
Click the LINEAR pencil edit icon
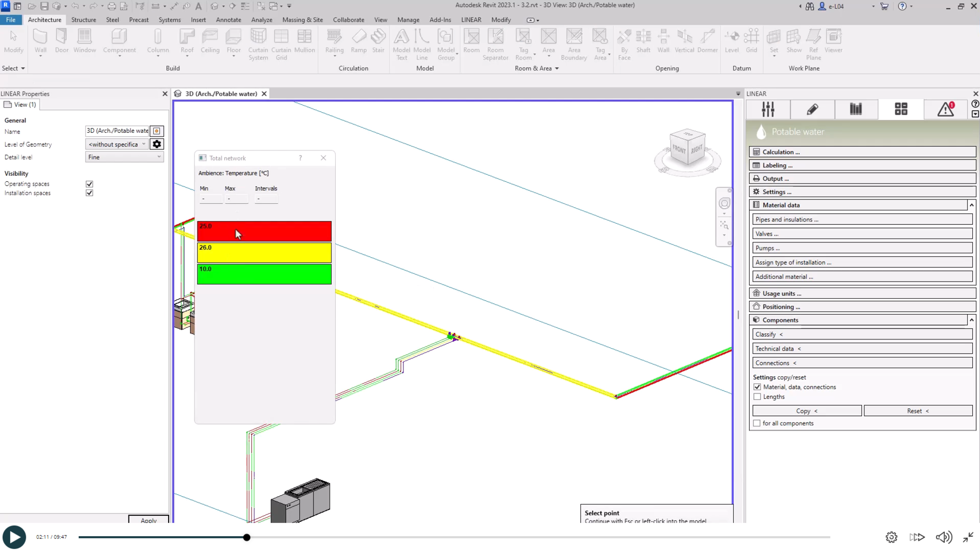[x=812, y=109]
